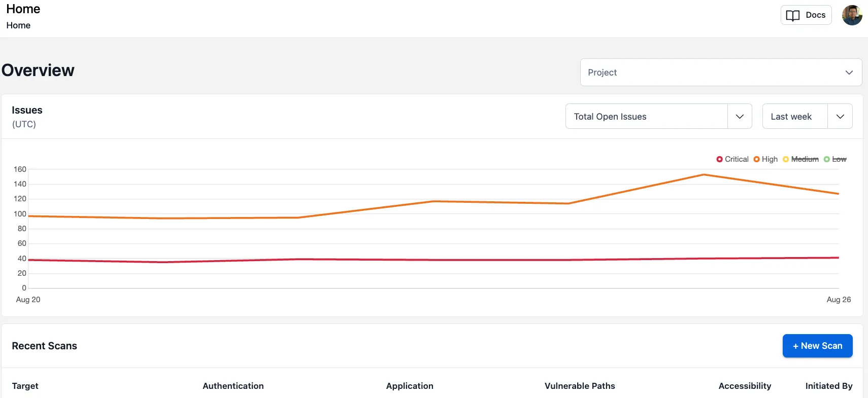
Task: Open the user profile avatar
Action: (852, 15)
